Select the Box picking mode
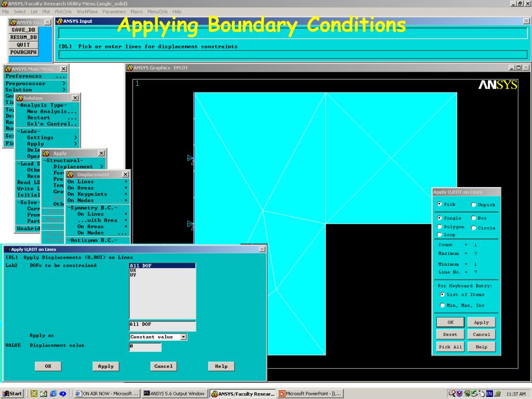The width and height of the screenshot is (532, 399). pos(473,218)
